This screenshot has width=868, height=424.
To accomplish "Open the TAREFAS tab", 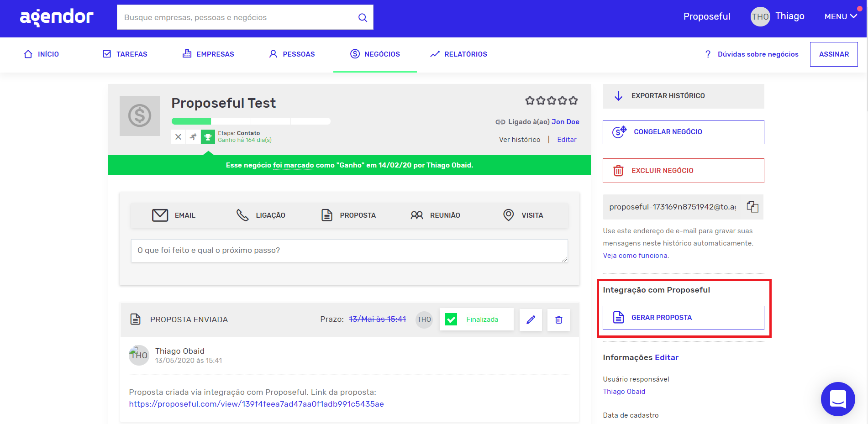I will (x=125, y=54).
